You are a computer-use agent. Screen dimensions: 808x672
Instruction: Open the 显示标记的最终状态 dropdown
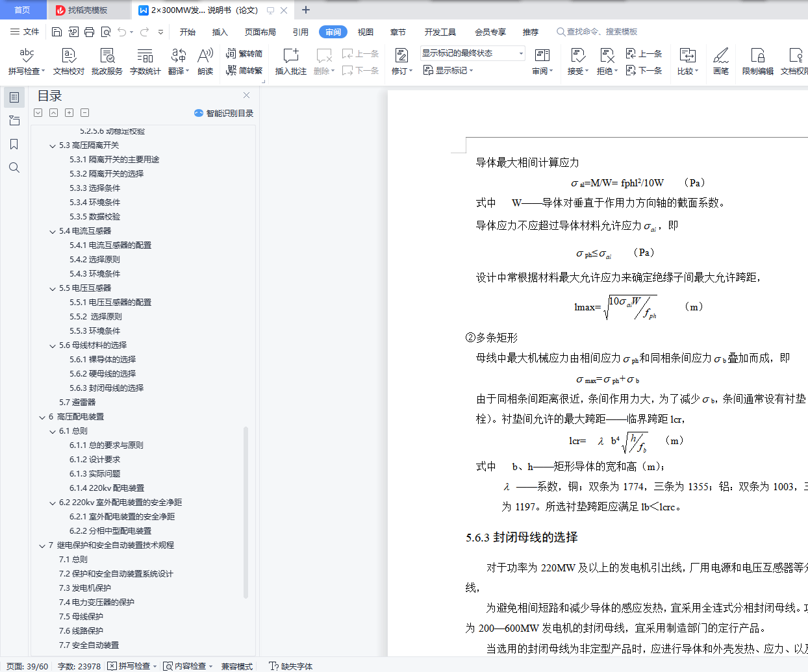472,53
